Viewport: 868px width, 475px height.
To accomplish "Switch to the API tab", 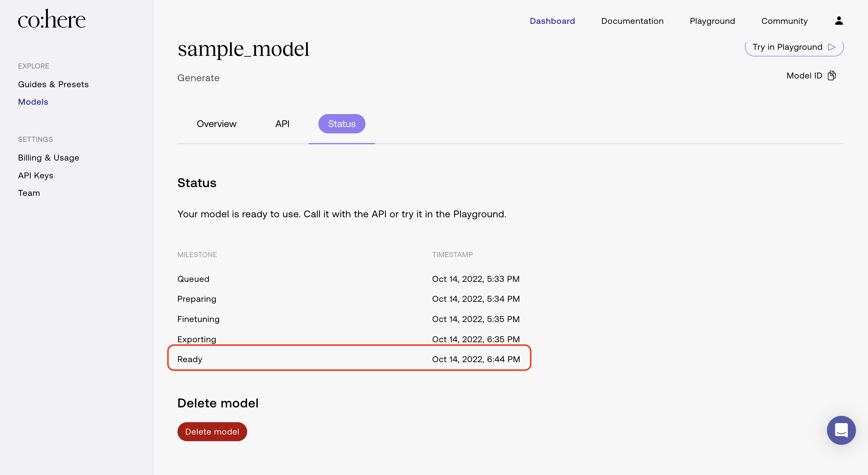I will coord(282,124).
